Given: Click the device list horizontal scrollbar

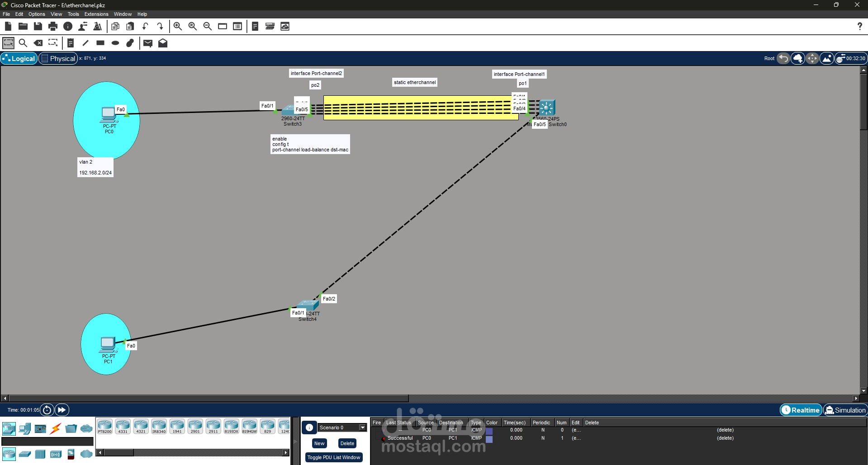Looking at the screenshot, I should point(193,452).
